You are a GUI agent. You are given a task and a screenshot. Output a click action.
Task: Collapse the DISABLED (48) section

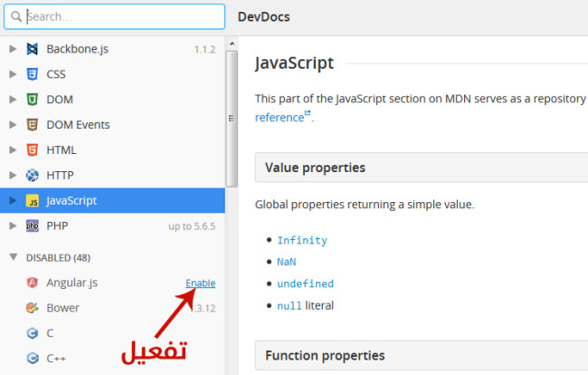coord(14,257)
